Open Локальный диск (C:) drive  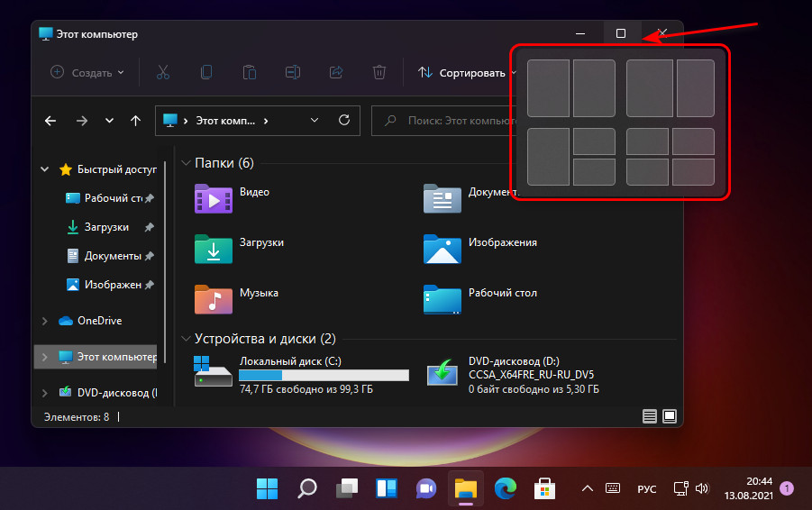(x=301, y=375)
